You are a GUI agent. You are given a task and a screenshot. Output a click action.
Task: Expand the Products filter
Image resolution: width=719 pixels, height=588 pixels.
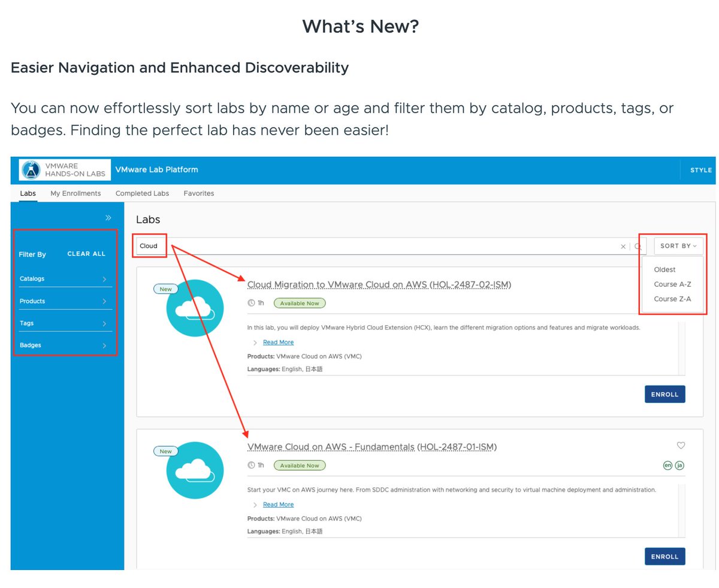pyautogui.click(x=65, y=301)
